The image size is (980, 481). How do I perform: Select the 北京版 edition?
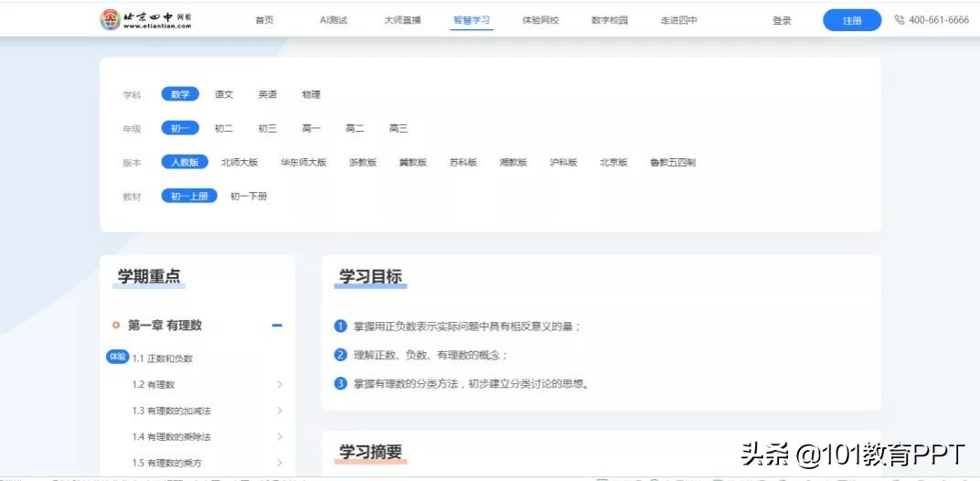[613, 162]
